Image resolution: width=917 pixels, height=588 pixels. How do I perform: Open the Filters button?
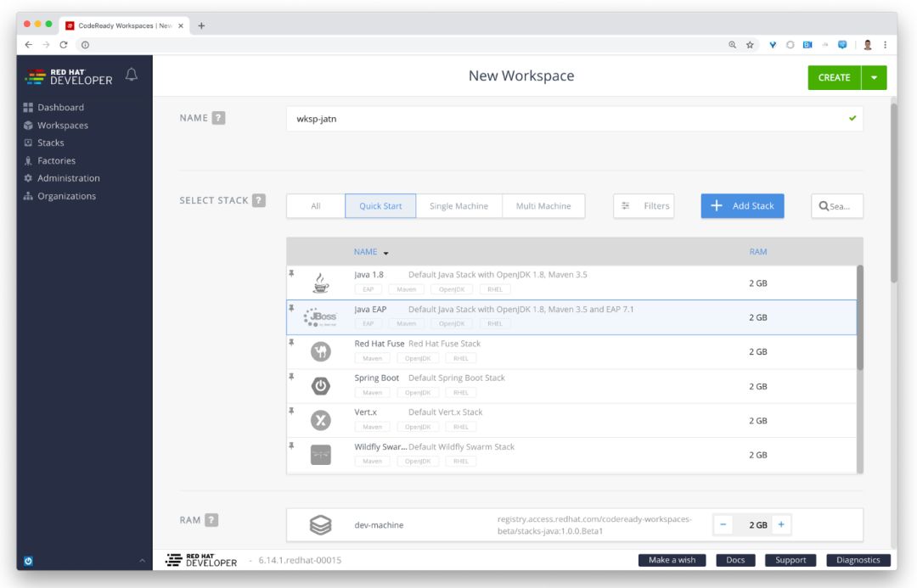point(644,205)
